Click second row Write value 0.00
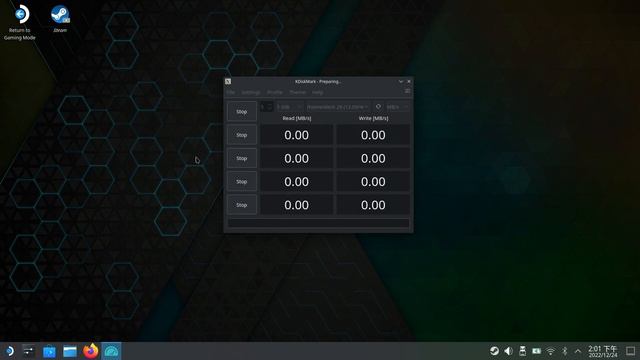Screen dimensions: 640x360 point(373,158)
